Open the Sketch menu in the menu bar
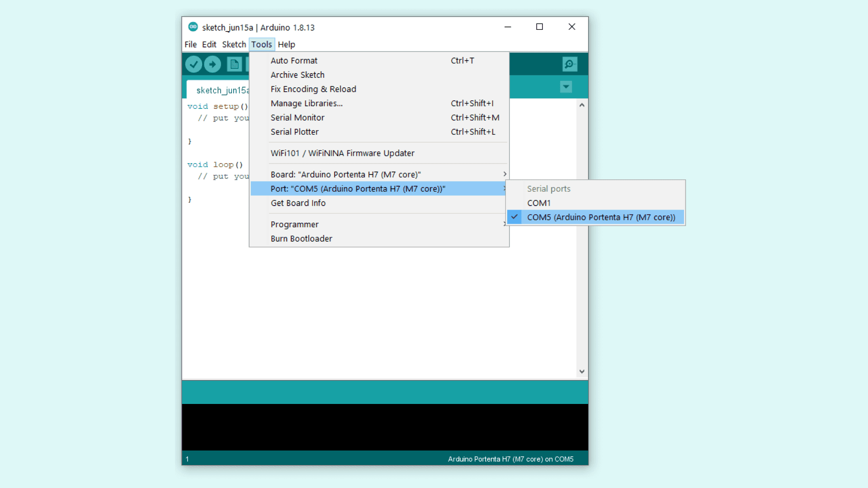Image resolution: width=868 pixels, height=488 pixels. click(234, 44)
